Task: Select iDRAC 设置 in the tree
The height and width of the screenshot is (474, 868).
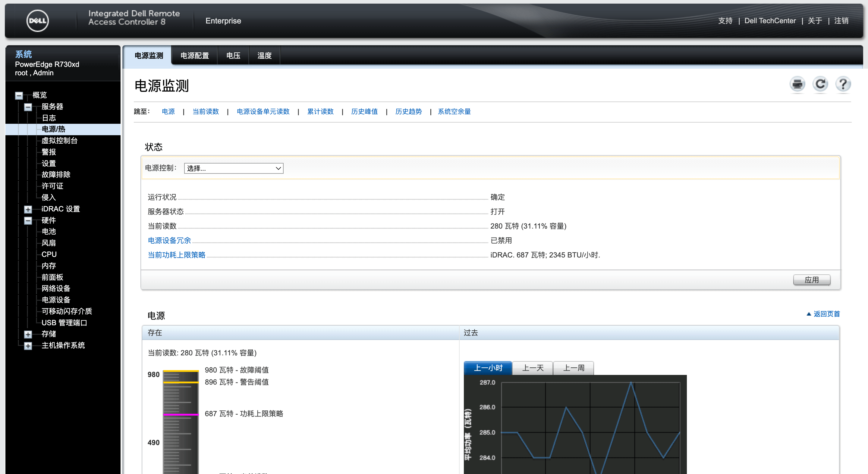Action: [x=61, y=209]
